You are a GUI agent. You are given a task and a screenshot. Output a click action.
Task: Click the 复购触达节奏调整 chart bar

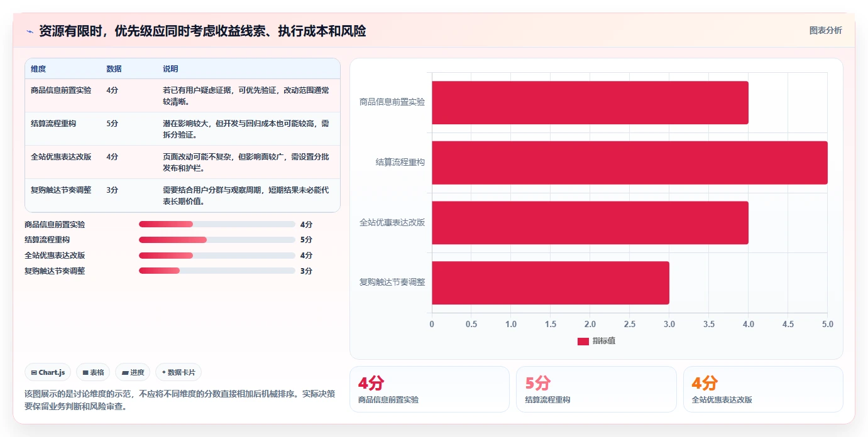(551, 283)
